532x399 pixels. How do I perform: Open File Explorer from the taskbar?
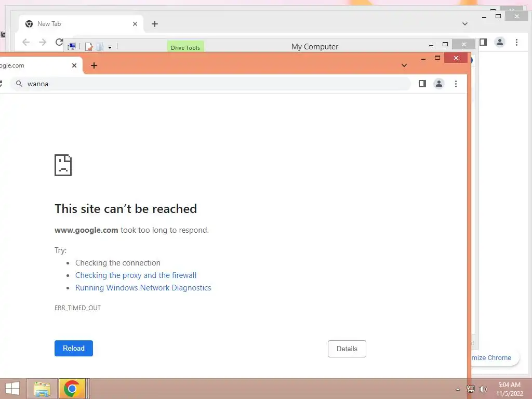point(42,389)
